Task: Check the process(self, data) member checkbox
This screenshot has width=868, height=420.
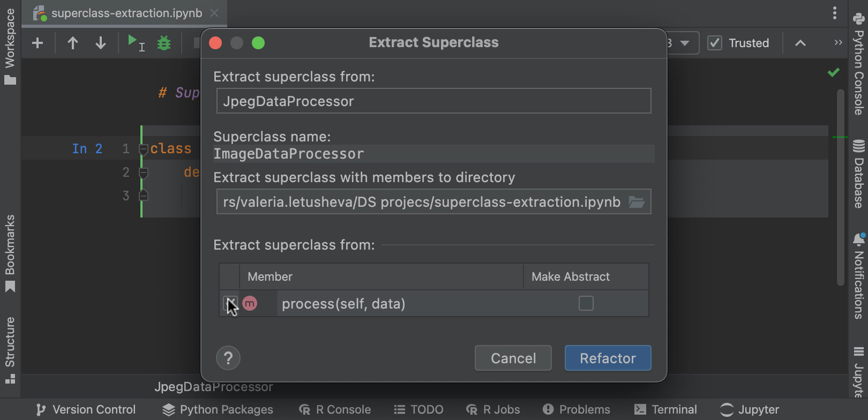Action: [x=230, y=303]
